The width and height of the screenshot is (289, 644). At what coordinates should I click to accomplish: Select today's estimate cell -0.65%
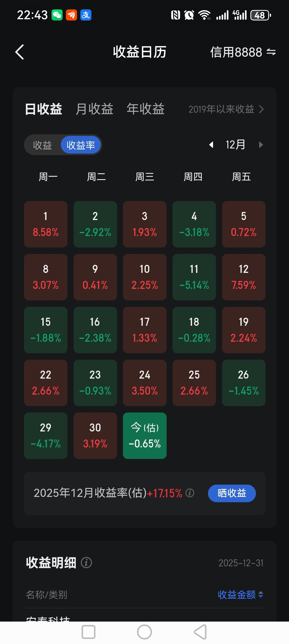[x=144, y=436]
